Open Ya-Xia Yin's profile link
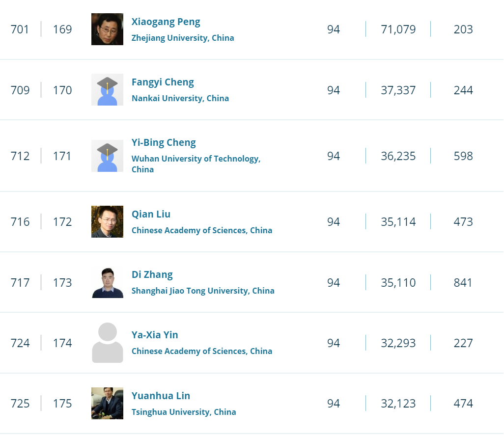The height and width of the screenshot is (435, 504). click(x=155, y=335)
